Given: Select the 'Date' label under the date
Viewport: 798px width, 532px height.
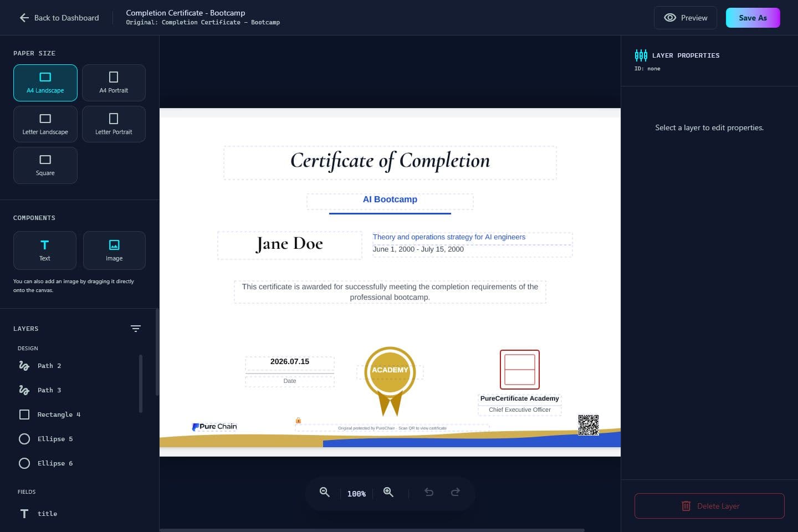Looking at the screenshot, I should tap(290, 381).
